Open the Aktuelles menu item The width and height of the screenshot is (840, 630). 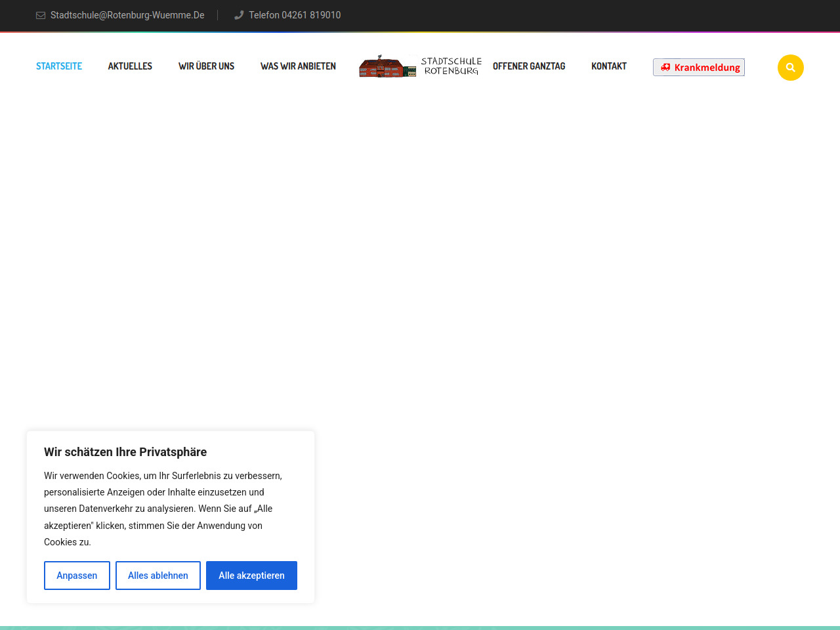click(x=130, y=66)
